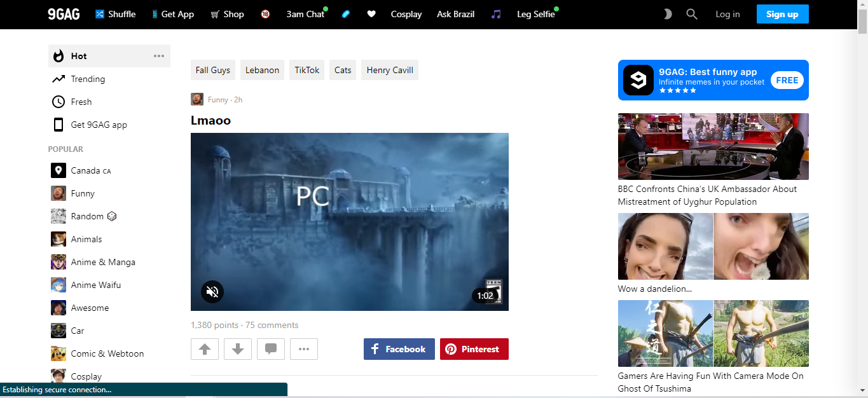Open Get 9GAG app sidebar link
Image resolution: width=868 pixels, height=398 pixels.
109,125
